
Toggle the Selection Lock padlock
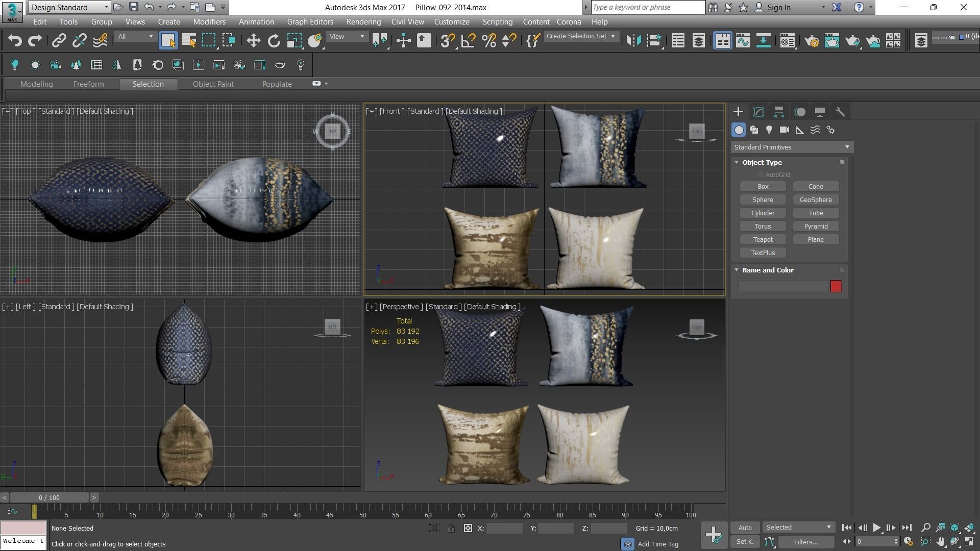tap(451, 529)
